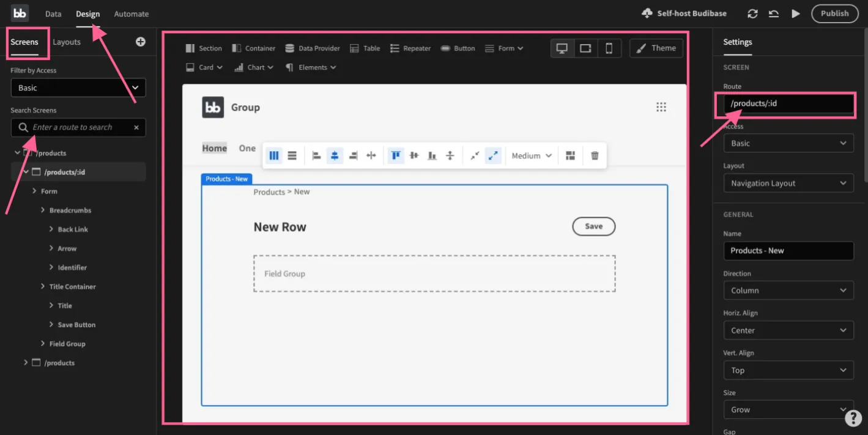Screen dimensions: 868x435
Task: Open the Size Grow dropdown
Action: tap(788, 410)
